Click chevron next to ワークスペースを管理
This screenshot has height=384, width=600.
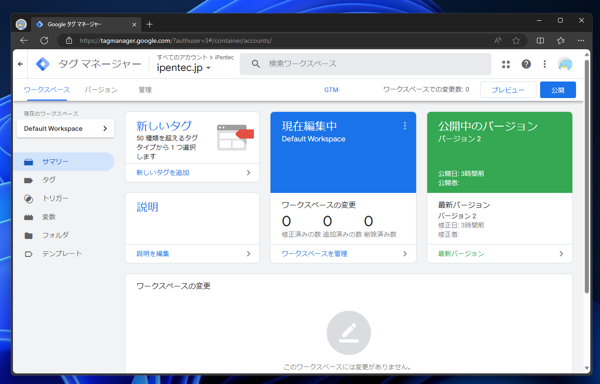405,254
